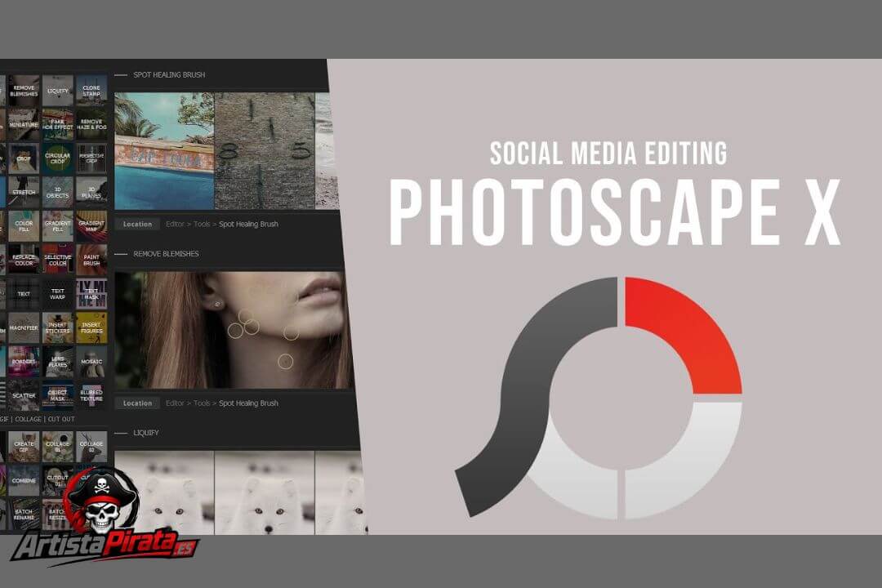Open the Batch Rename tile

pyautogui.click(x=24, y=514)
